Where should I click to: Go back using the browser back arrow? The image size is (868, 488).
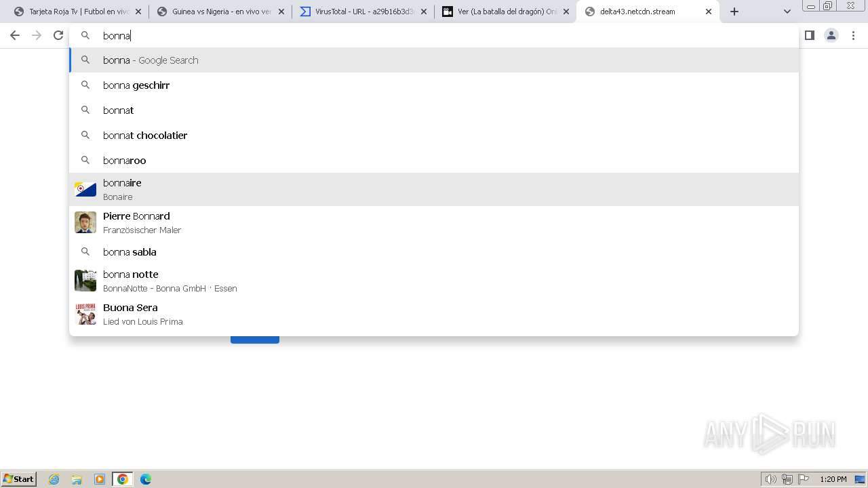pos(15,35)
